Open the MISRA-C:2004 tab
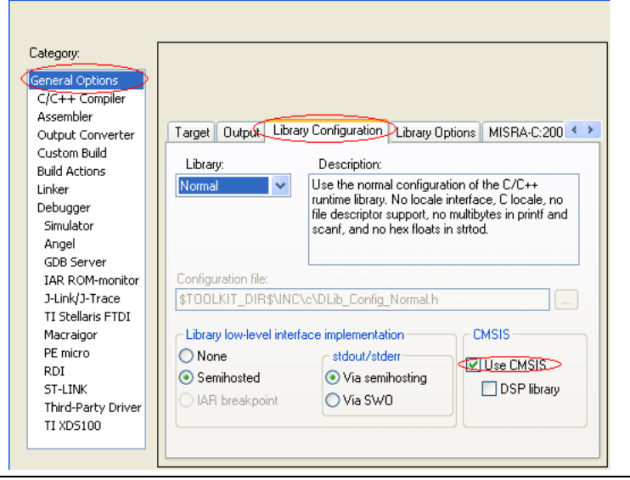Screen dimensions: 630x480 click(x=525, y=132)
